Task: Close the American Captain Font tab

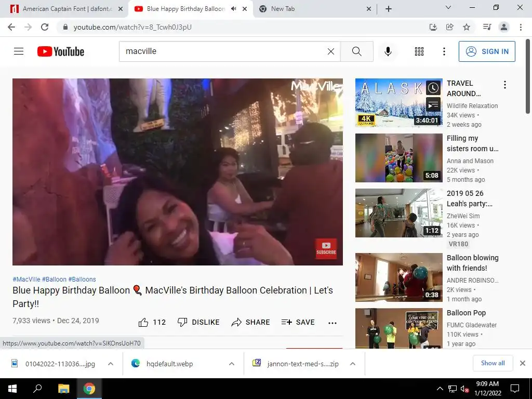Action: [x=121, y=9]
